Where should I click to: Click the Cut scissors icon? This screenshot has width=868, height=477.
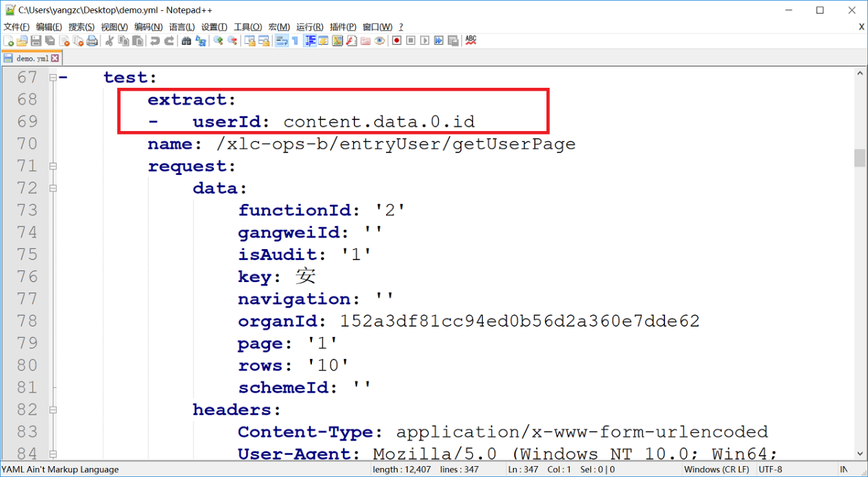click(x=109, y=41)
